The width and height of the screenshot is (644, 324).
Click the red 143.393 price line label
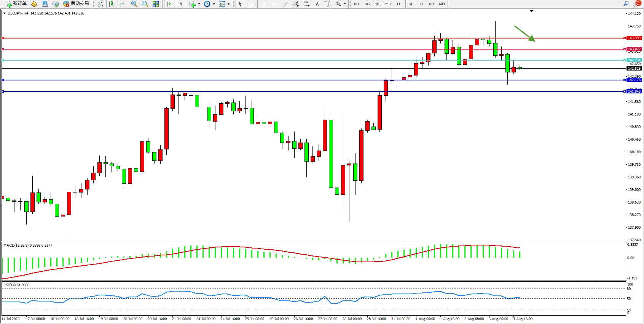634,38
